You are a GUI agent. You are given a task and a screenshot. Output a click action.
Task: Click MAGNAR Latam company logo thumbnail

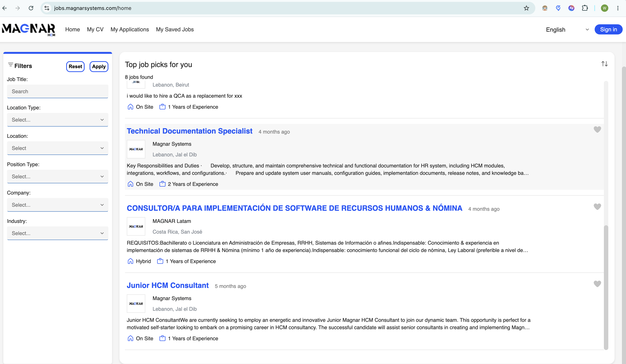point(136,226)
